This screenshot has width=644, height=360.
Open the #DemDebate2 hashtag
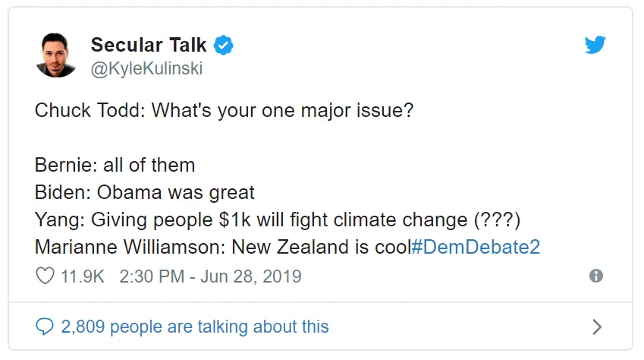[476, 247]
